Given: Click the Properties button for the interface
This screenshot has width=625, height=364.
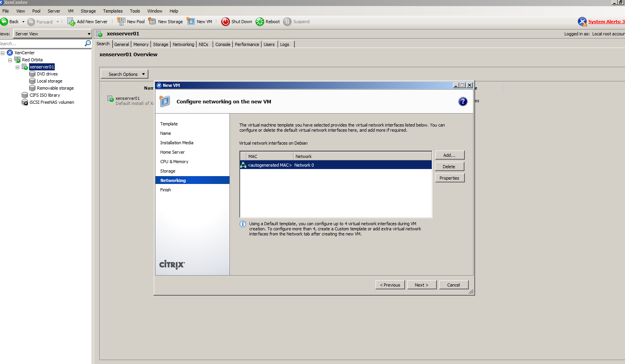Looking at the screenshot, I should click(449, 178).
